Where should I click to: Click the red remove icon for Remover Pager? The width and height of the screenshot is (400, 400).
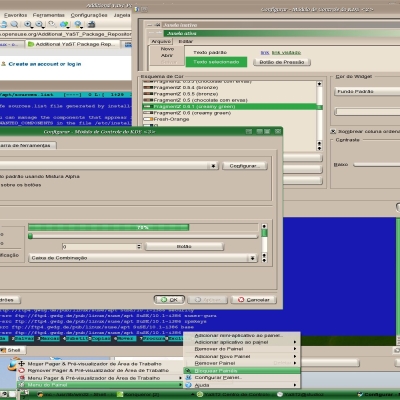click(x=22, y=371)
